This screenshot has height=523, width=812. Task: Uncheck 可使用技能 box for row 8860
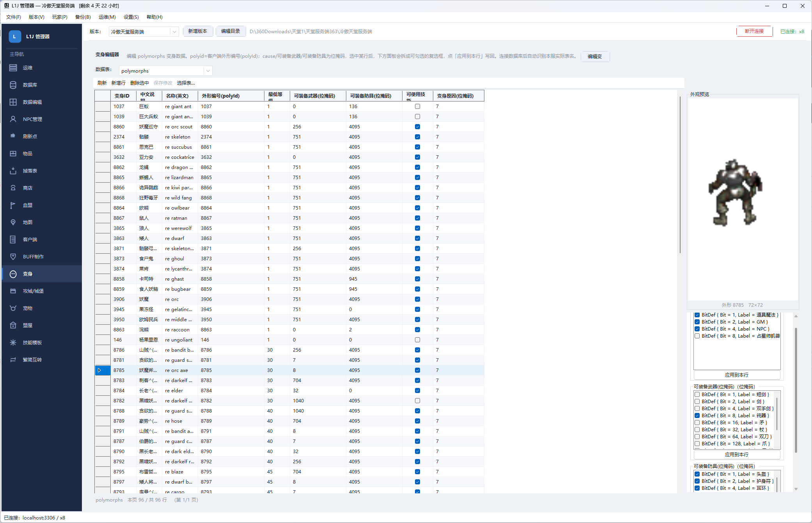[417, 127]
